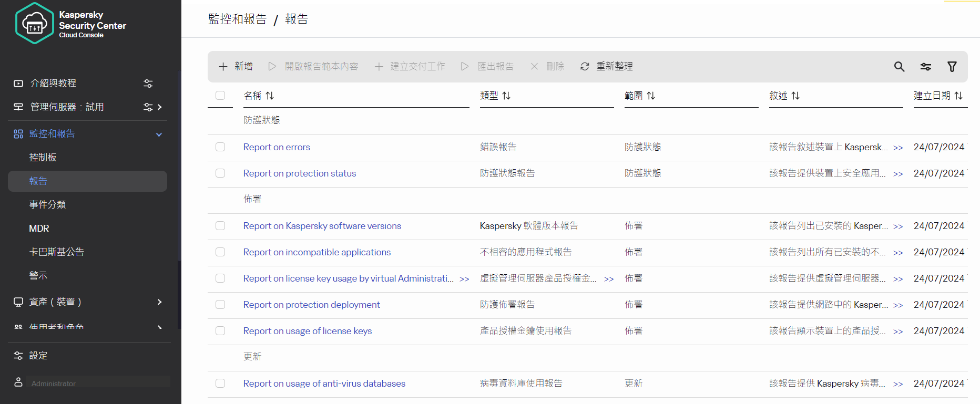Sort the 名稱 column with arrows icon
This screenshot has height=404, width=980.
(270, 96)
